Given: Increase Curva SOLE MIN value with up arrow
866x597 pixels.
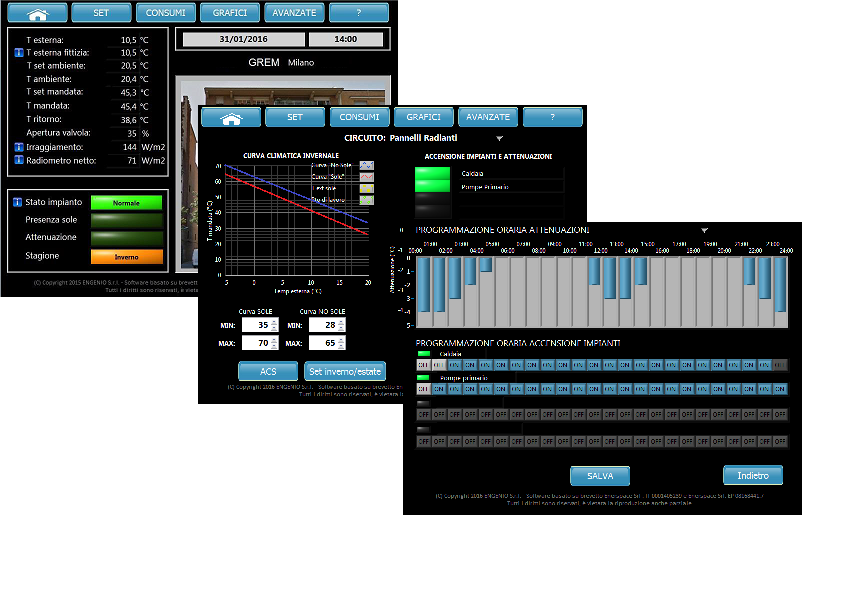Looking at the screenshot, I should tap(274, 322).
